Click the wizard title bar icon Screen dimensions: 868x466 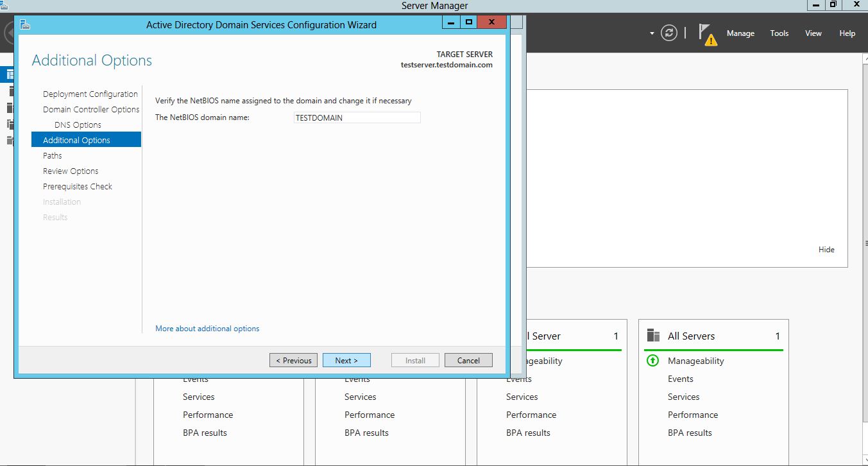tap(25, 25)
